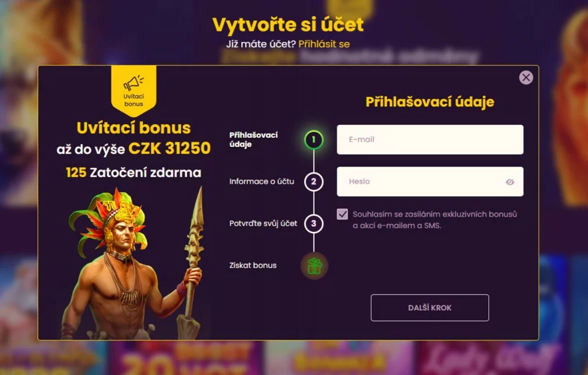
Task: Open the Přihlásit se link
Action: tap(324, 44)
